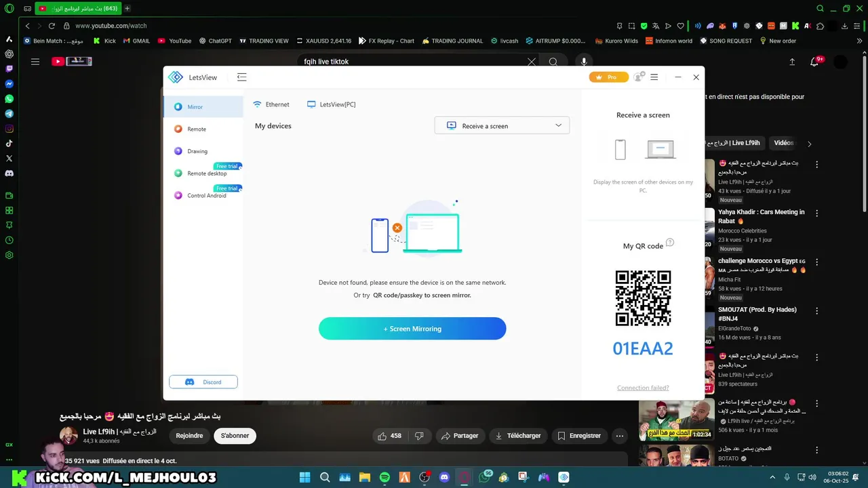Viewport: 868px width, 488px height.
Task: Start the + Screen Mirroring button
Action: tap(412, 329)
